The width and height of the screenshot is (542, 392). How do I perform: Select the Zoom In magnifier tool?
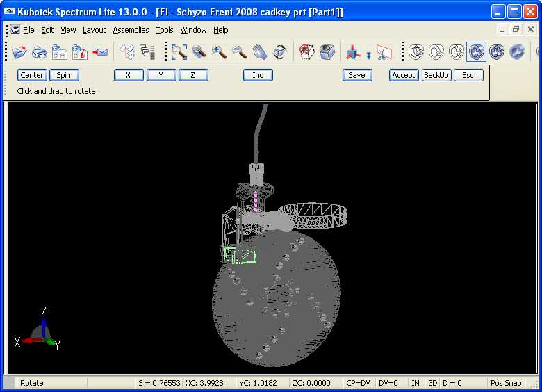coord(220,52)
